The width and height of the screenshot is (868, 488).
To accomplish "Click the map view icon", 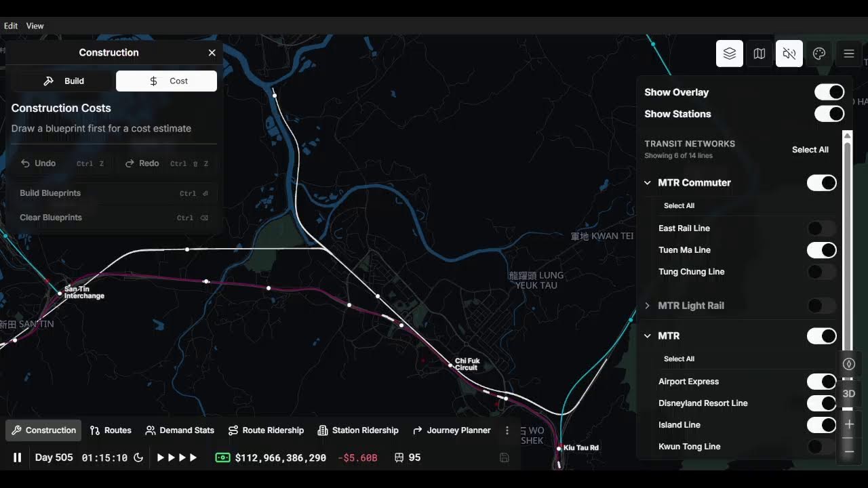I will (x=759, y=54).
